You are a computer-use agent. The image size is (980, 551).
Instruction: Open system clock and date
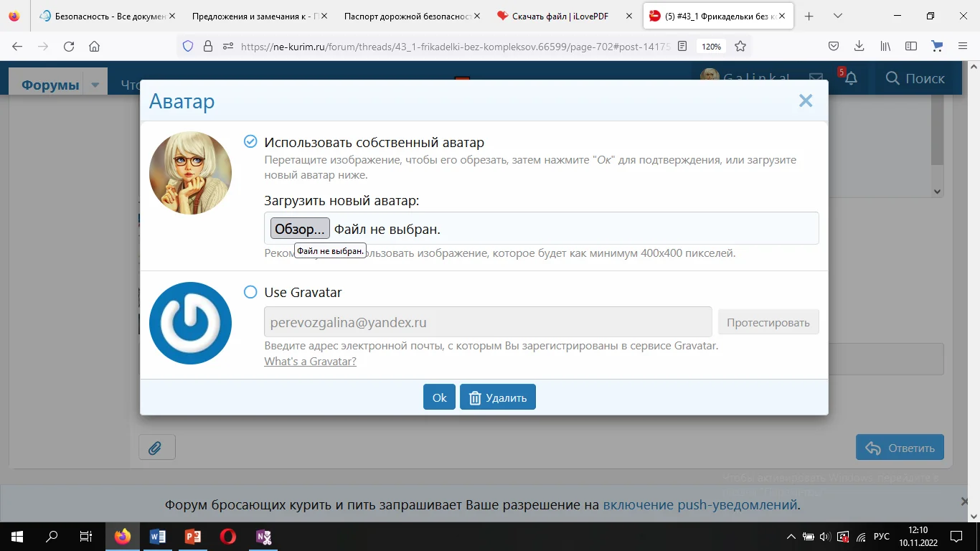[918, 536]
